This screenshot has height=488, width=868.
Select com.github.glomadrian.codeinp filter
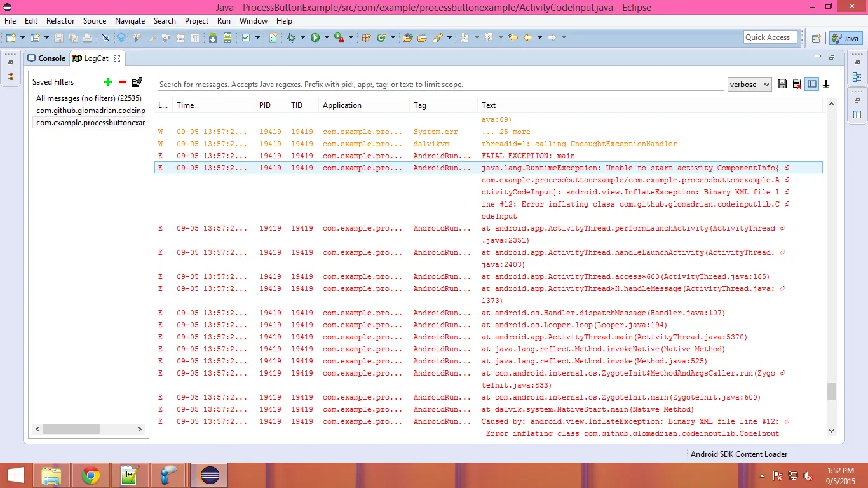(x=89, y=111)
